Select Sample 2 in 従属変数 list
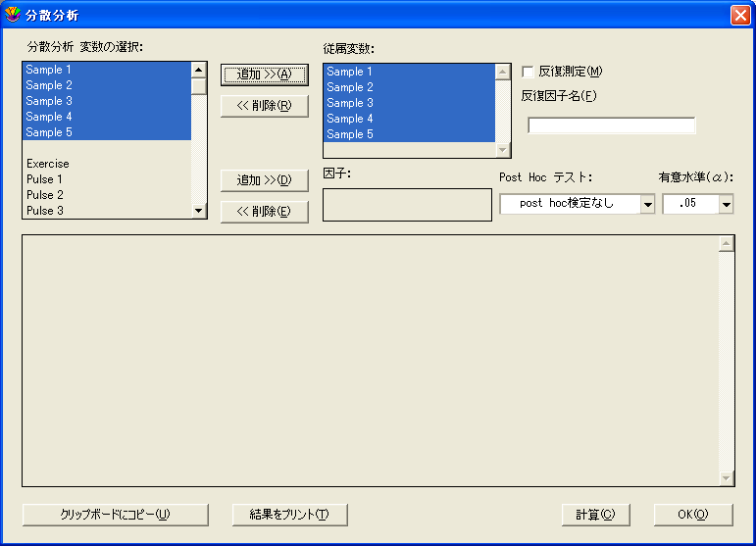Viewport: 756px width, 546px height. (409, 87)
